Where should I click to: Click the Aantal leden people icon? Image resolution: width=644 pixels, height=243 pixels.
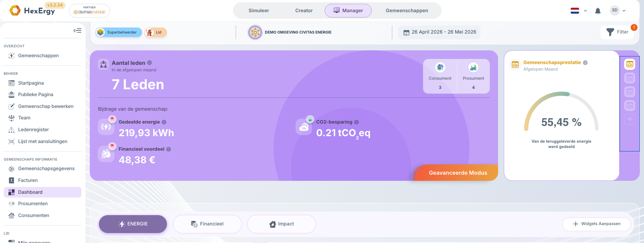(104, 64)
